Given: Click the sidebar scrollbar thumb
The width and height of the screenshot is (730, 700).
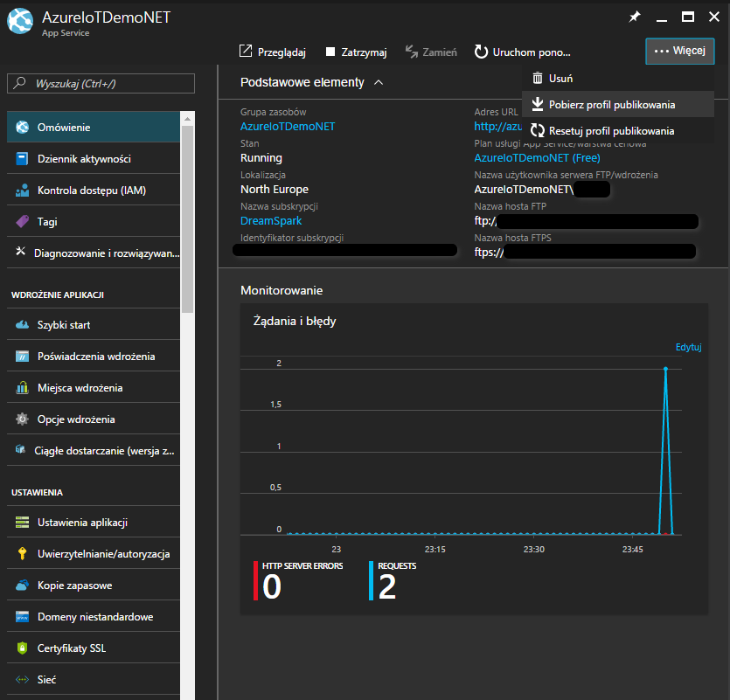Looking at the screenshot, I should pos(187,218).
